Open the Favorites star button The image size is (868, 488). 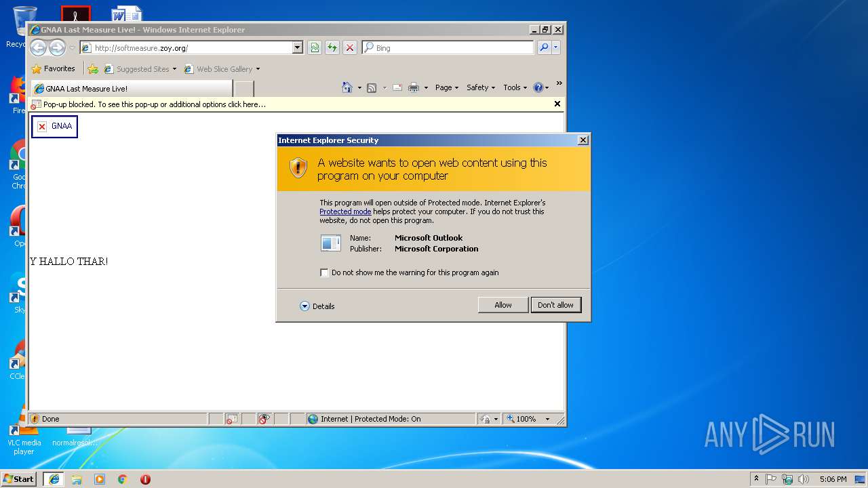coord(53,68)
